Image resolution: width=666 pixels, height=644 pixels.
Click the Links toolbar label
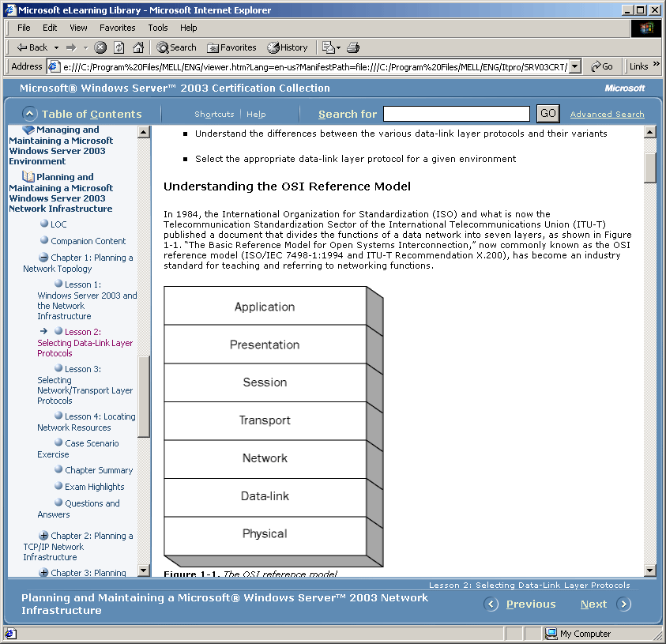coord(638,66)
